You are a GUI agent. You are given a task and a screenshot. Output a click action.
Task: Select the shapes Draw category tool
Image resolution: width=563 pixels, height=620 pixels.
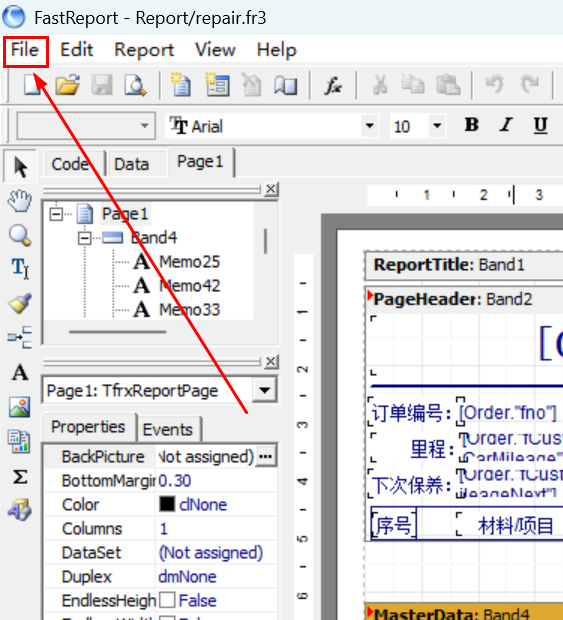point(20,509)
